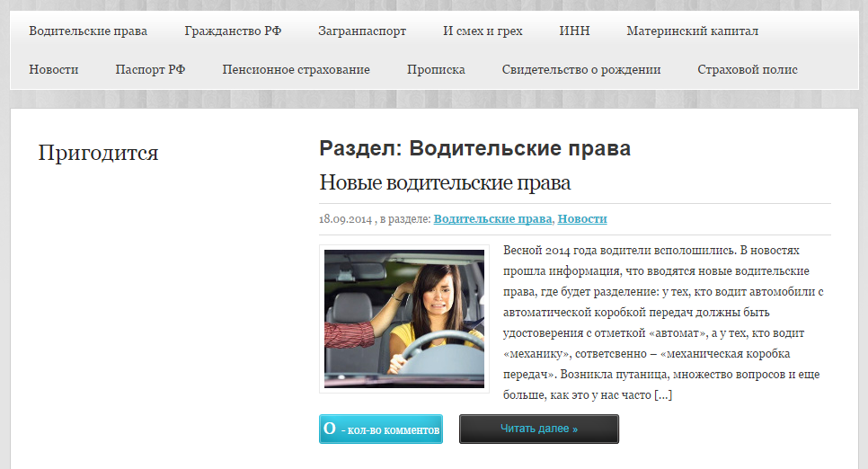Open the Загранпаспорт menu item

[362, 31]
